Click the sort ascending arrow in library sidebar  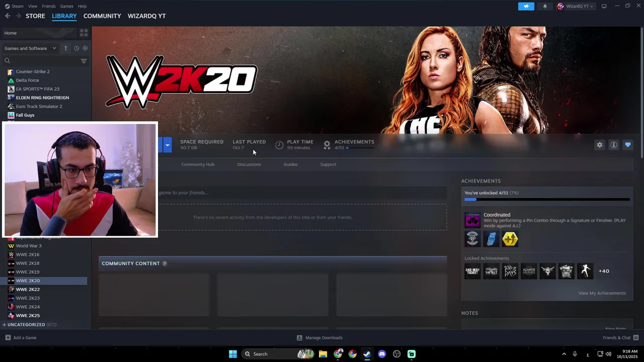pyautogui.click(x=65, y=48)
